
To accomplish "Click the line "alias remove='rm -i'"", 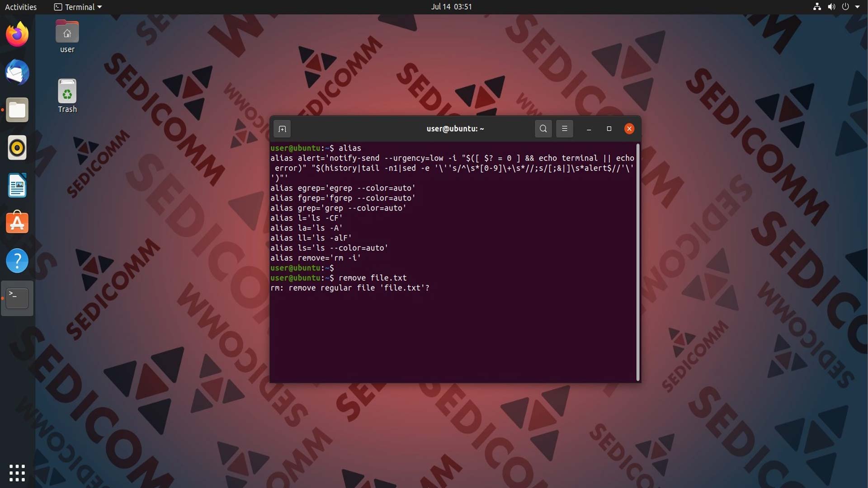I will click(316, 258).
